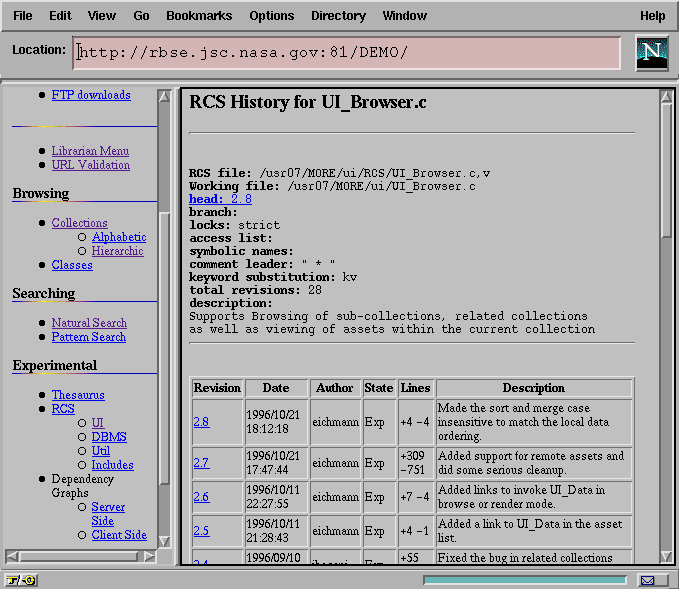
Task: Open revision 2.7 link in table
Action: pos(201,463)
